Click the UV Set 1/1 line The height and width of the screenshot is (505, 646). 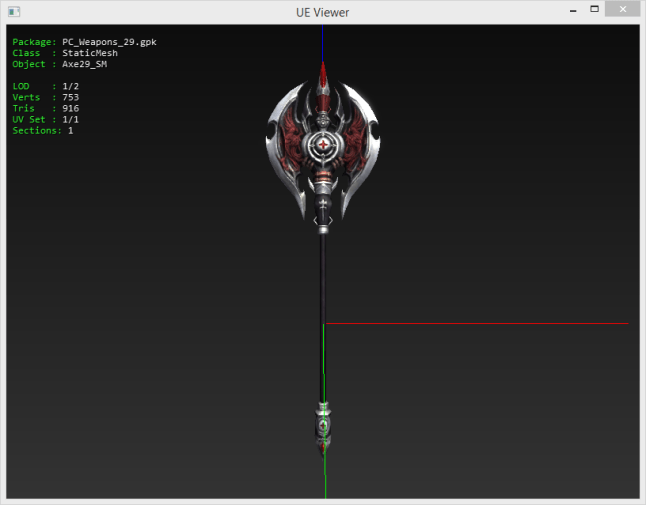(45, 119)
